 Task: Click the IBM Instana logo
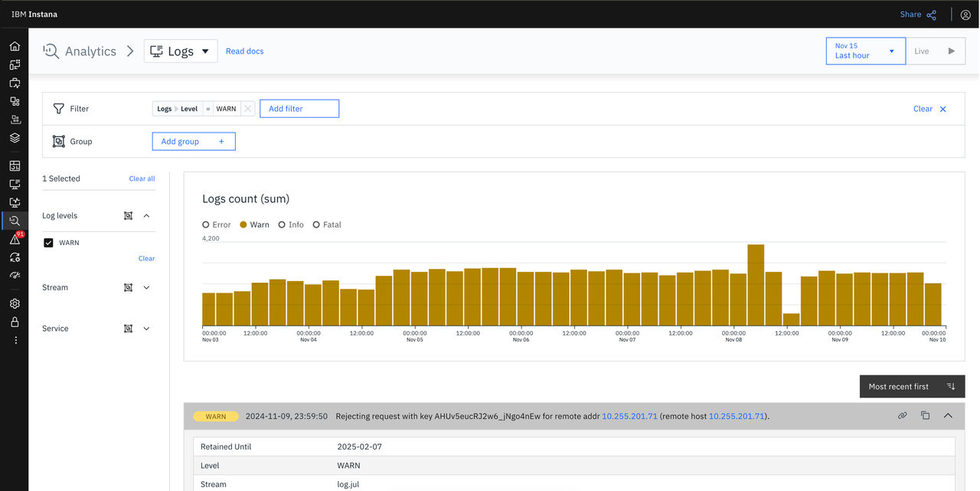pos(34,15)
